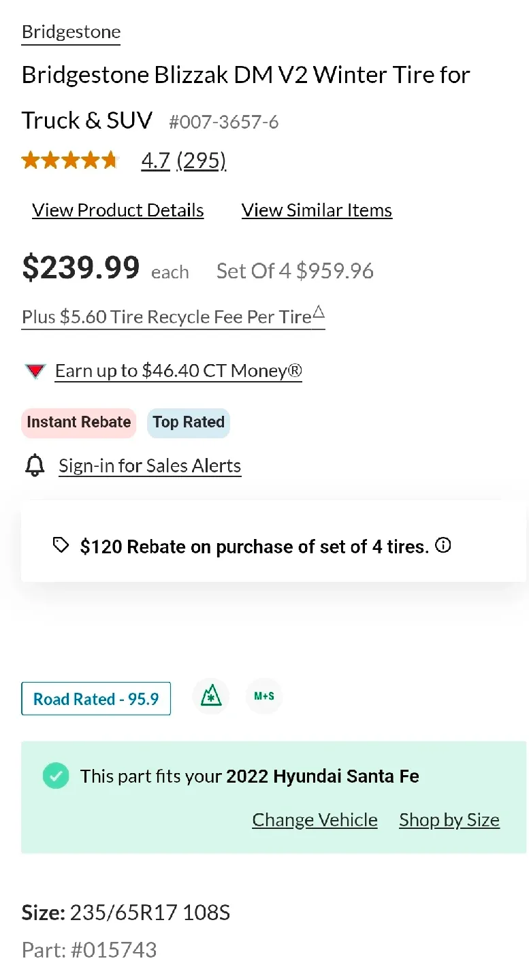Click Sign-in for Sales Alerts link
The width and height of the screenshot is (529, 980).
pyautogui.click(x=150, y=466)
